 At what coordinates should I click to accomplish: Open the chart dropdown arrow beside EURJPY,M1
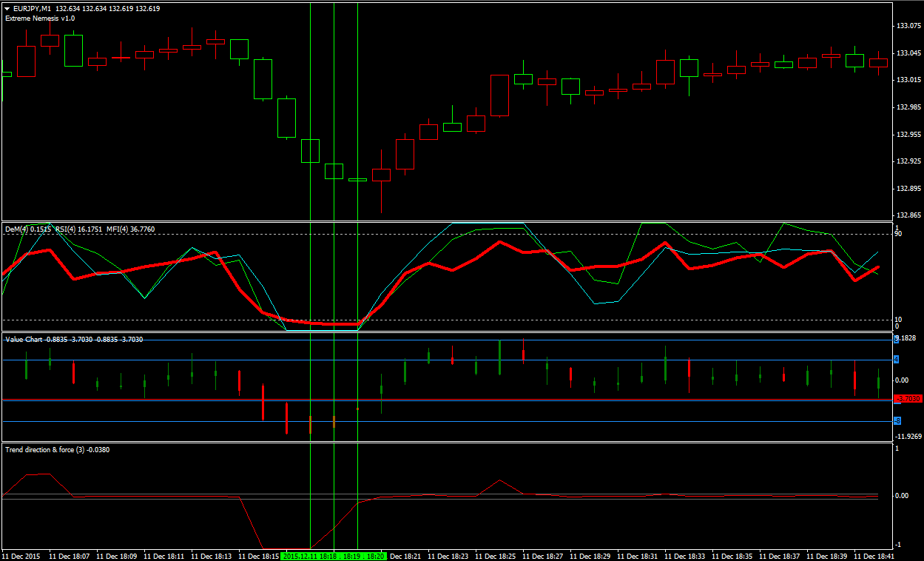7,9
